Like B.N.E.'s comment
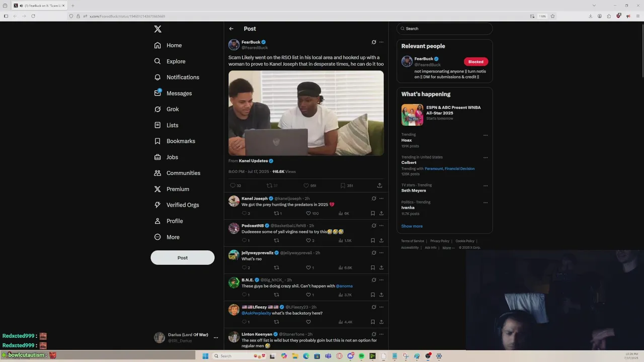 [x=309, y=295]
